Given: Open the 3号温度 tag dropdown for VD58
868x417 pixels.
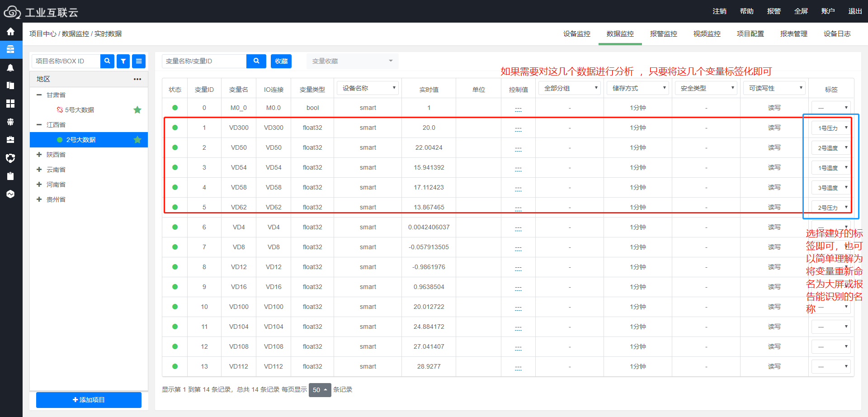Looking at the screenshot, I should point(831,188).
